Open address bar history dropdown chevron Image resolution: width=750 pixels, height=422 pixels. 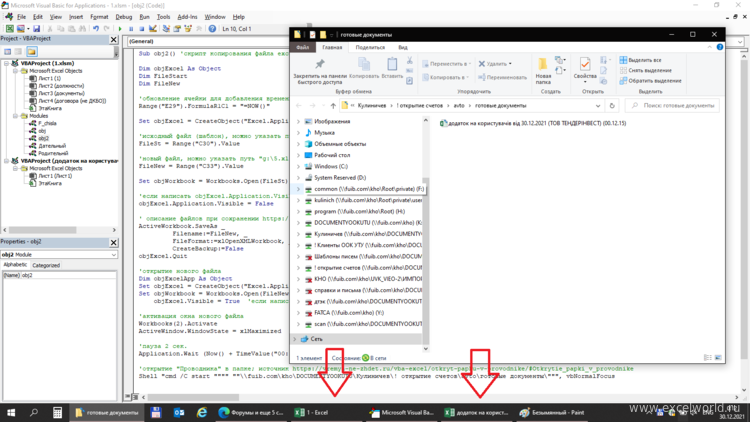(x=598, y=106)
